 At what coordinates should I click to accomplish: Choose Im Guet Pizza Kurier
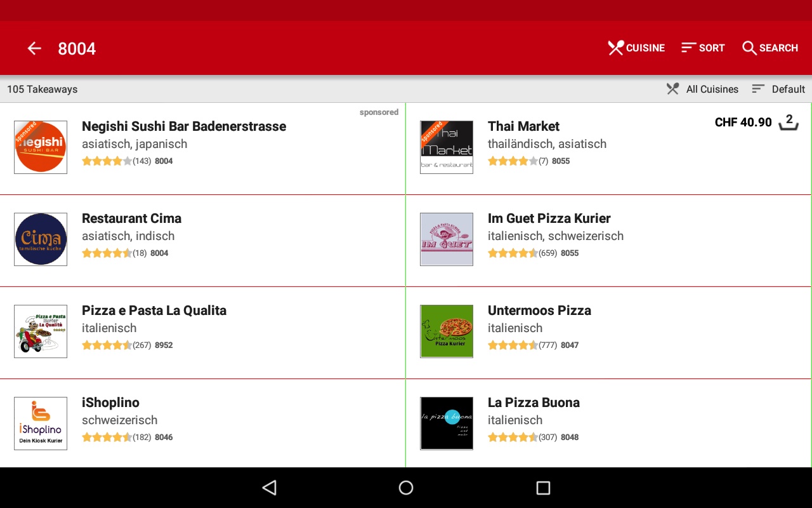point(549,218)
